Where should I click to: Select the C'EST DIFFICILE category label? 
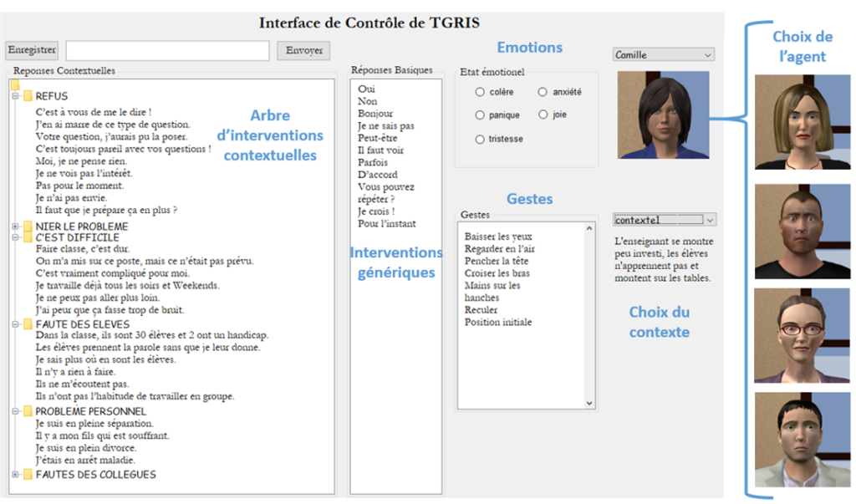[x=78, y=237]
